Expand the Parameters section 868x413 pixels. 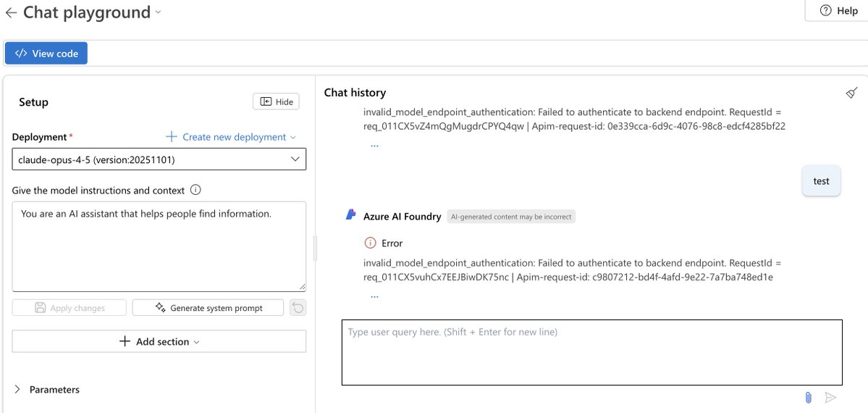coord(47,389)
